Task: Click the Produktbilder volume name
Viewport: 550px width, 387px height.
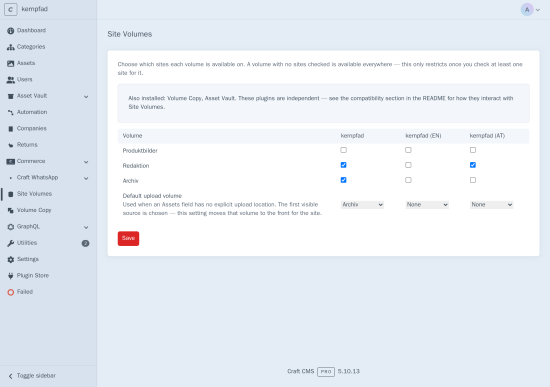Action: 140,151
